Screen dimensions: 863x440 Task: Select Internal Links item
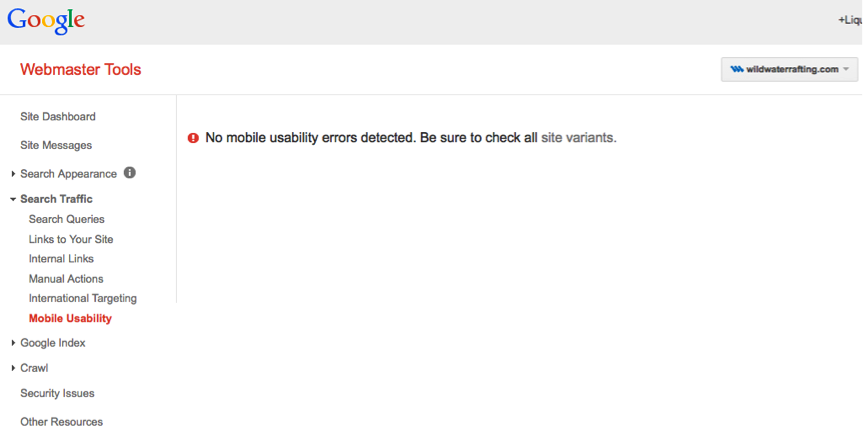pyautogui.click(x=61, y=259)
